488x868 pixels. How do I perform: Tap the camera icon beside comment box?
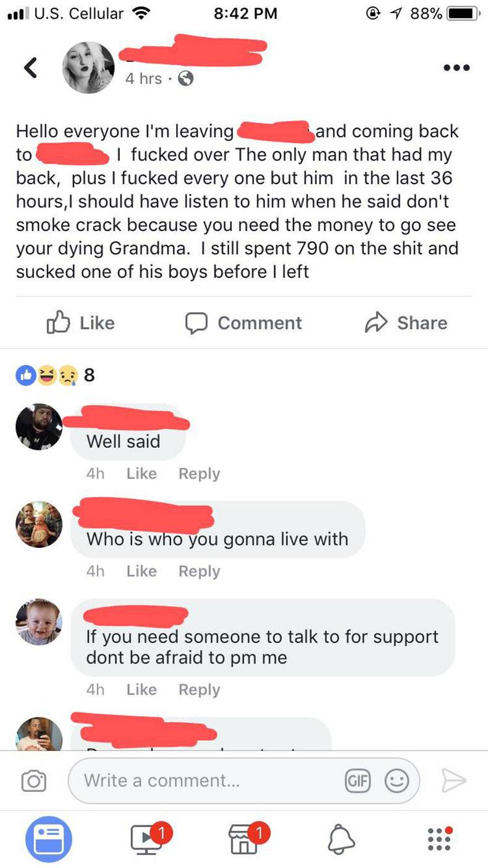33,782
